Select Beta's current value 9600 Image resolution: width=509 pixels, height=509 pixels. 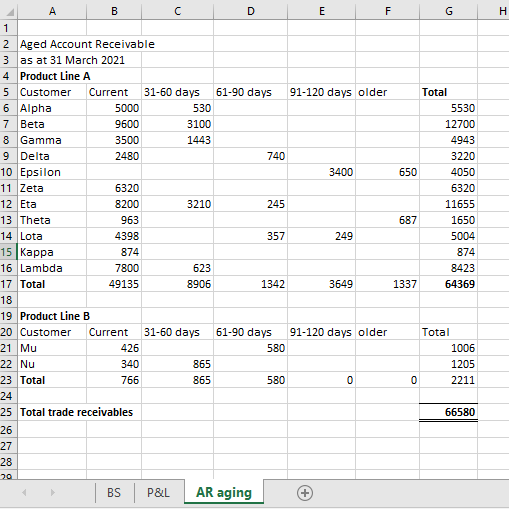pos(114,124)
